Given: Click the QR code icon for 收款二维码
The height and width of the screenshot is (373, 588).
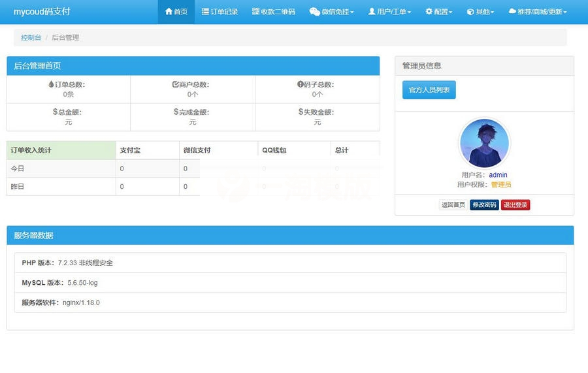Looking at the screenshot, I should (x=255, y=12).
